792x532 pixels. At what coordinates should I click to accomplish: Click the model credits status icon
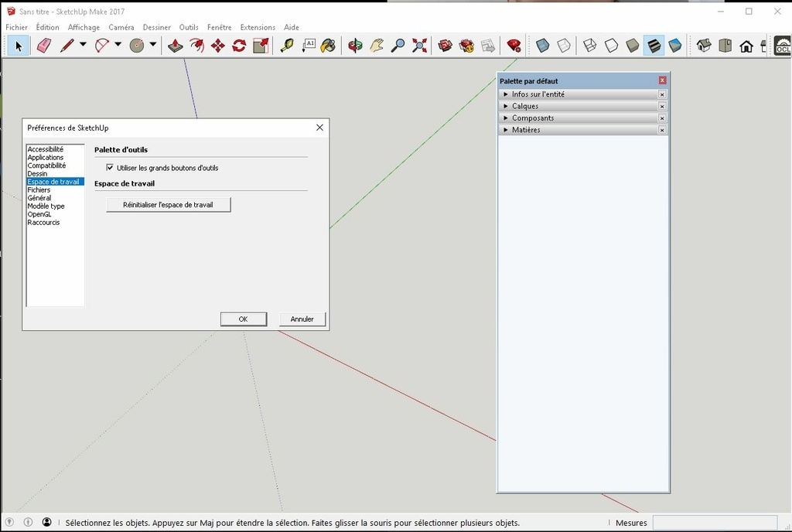click(x=29, y=523)
